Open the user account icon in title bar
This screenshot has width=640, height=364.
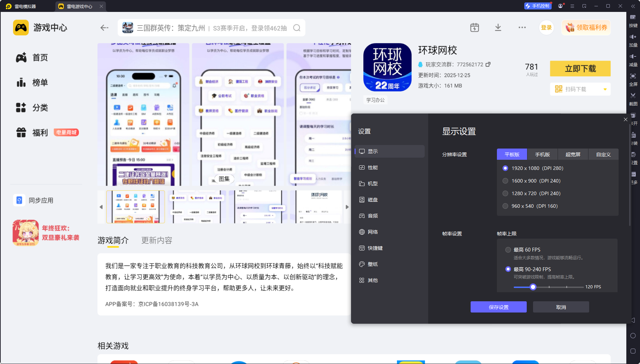[560, 6]
